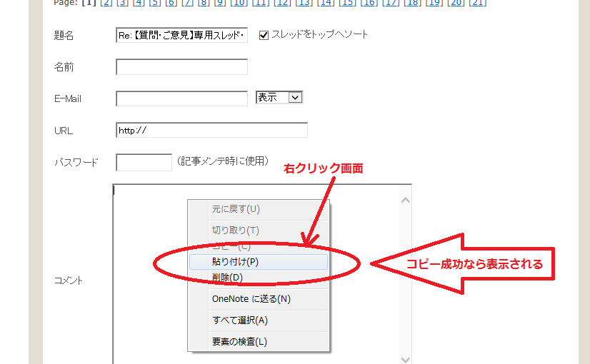This screenshot has width=590, height=364.
Task: Jump to page 21
Action: pos(478,3)
